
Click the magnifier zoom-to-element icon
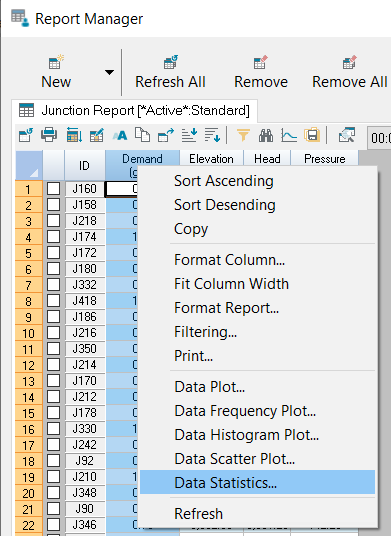point(347,135)
